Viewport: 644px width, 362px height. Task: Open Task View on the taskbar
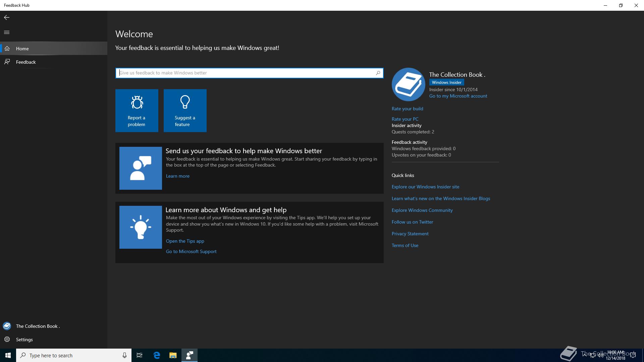tap(140, 355)
